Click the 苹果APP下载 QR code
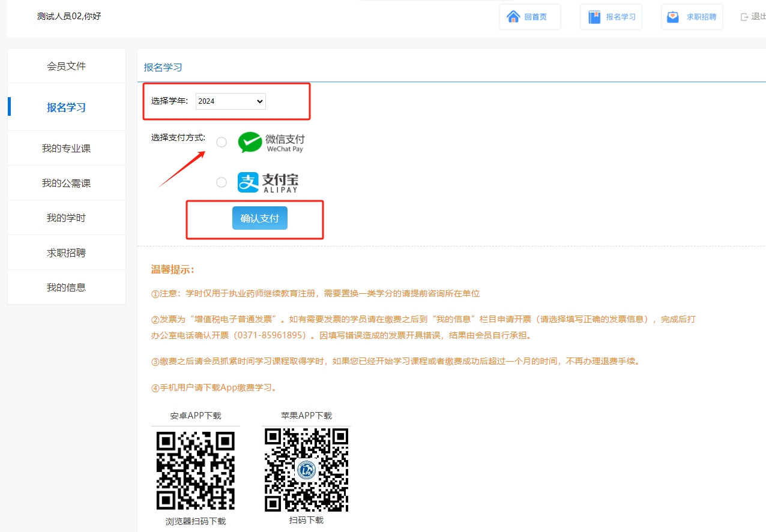766x532 pixels. 306,470
